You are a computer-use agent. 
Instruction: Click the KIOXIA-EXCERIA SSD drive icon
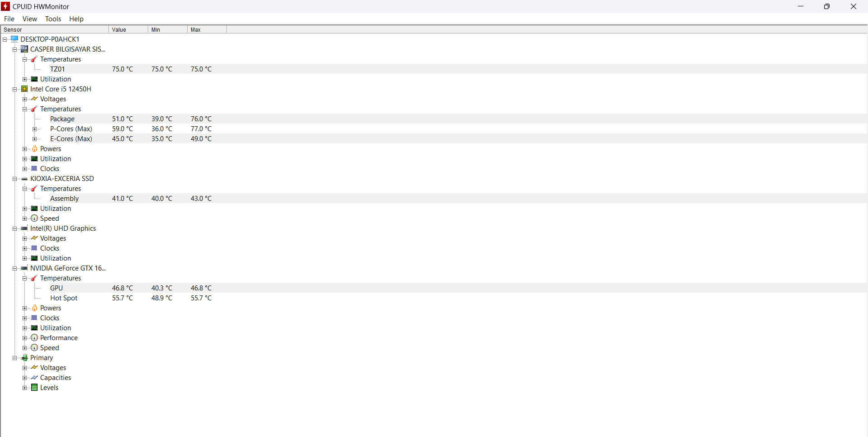click(x=24, y=179)
